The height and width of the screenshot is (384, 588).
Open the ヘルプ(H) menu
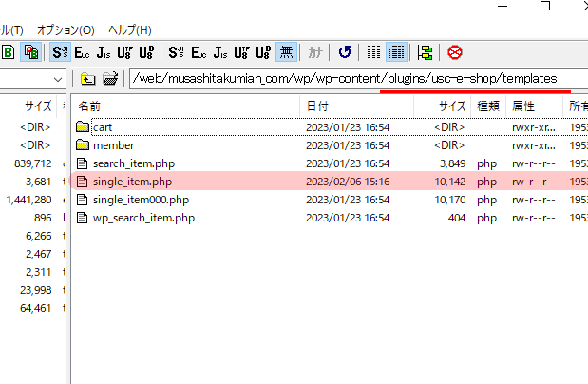tap(130, 30)
